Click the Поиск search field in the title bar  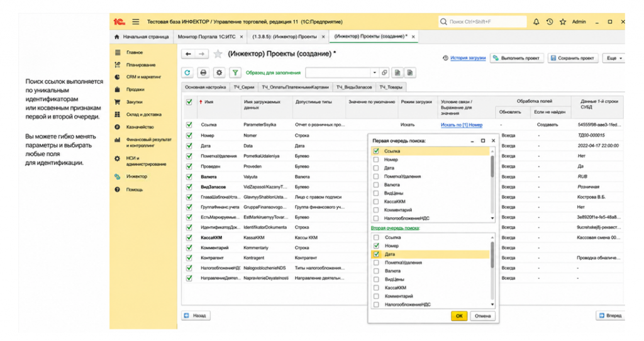click(x=482, y=22)
